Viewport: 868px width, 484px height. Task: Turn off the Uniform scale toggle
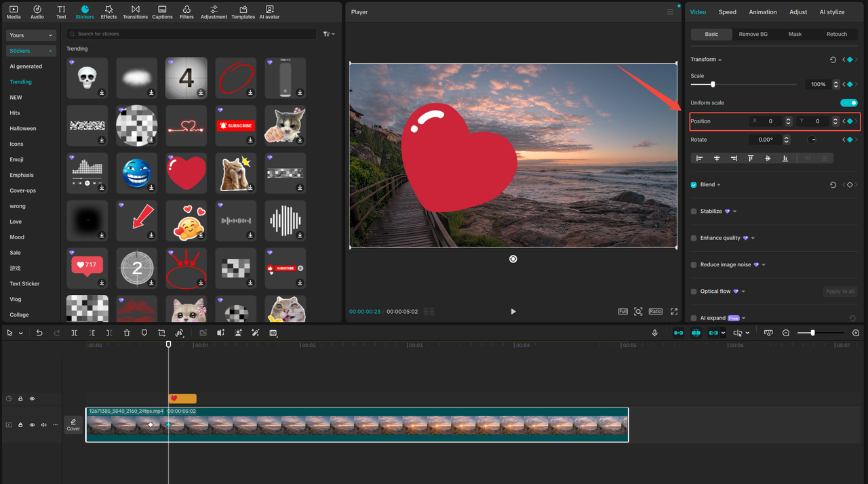point(849,102)
